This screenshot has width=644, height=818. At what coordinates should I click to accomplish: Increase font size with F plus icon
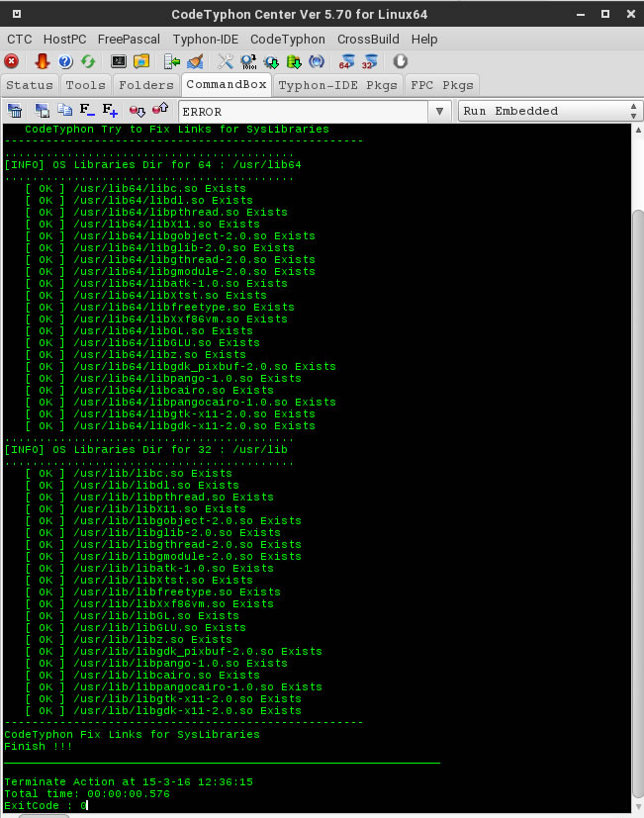[111, 111]
